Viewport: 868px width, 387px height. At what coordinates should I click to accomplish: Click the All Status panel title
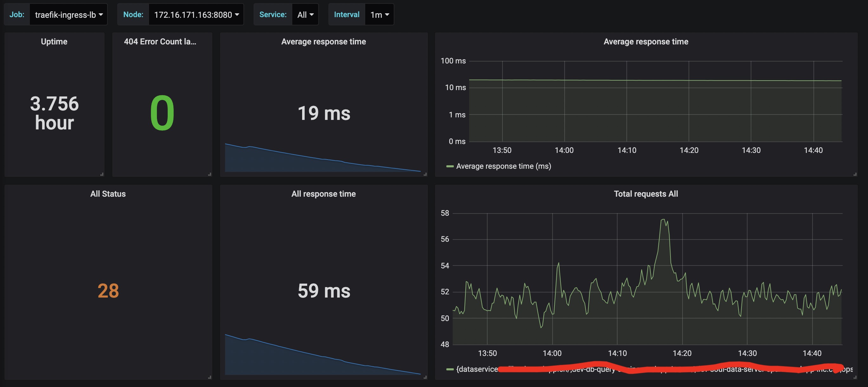108,194
